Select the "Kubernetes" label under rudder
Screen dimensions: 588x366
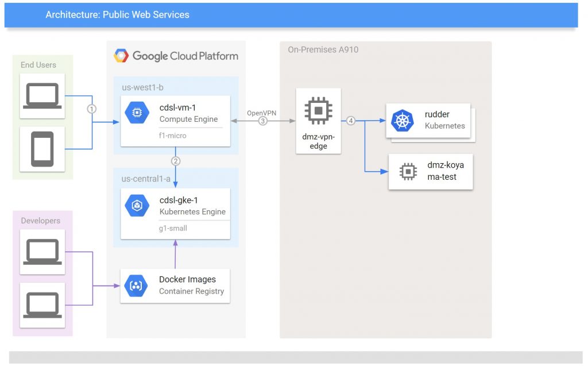tap(445, 126)
